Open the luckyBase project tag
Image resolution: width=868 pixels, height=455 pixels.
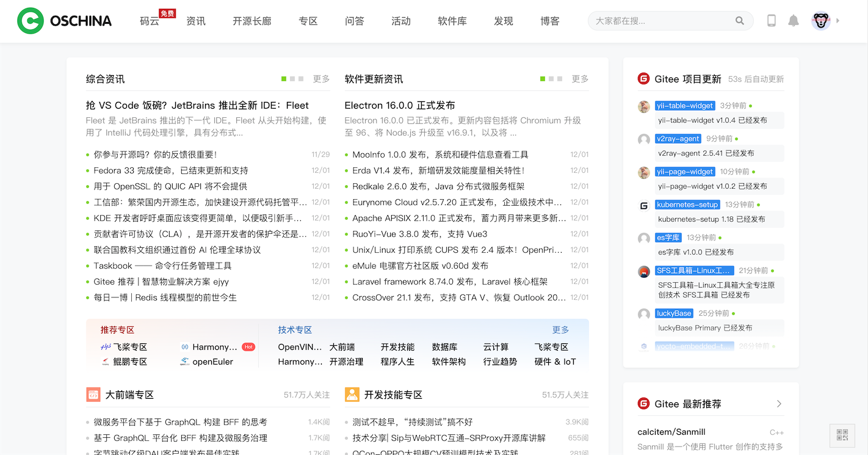[x=675, y=313]
